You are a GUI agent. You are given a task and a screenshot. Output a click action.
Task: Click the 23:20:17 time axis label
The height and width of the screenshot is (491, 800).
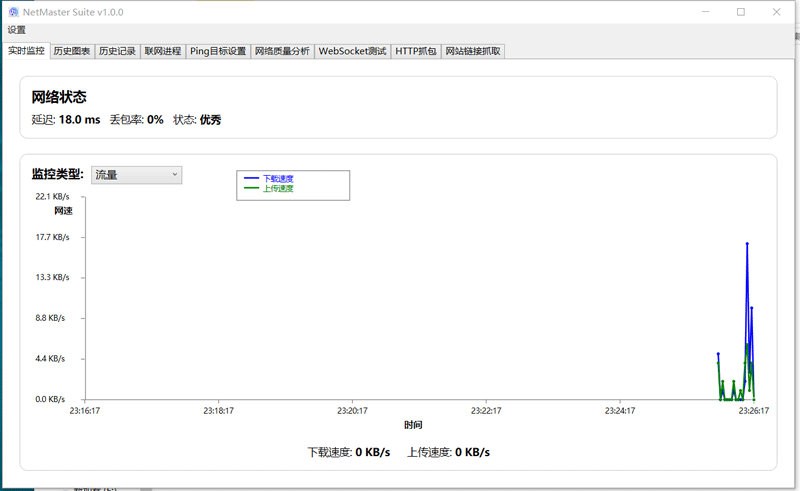click(x=352, y=410)
